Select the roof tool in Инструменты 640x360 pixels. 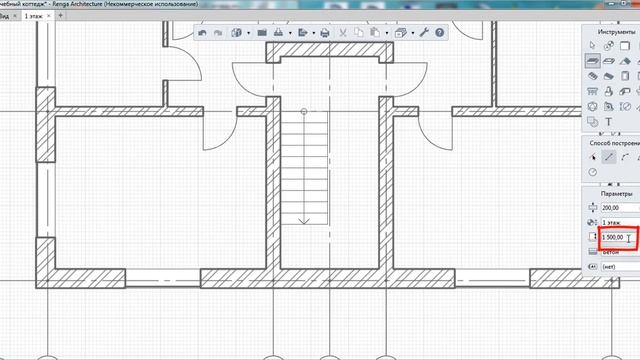coord(625,61)
